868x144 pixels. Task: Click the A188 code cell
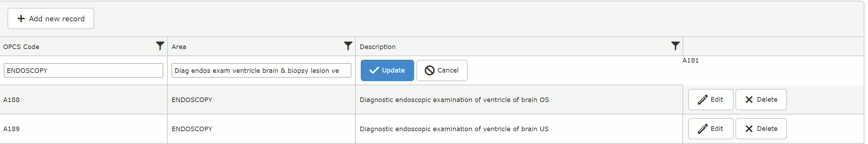coord(11,100)
